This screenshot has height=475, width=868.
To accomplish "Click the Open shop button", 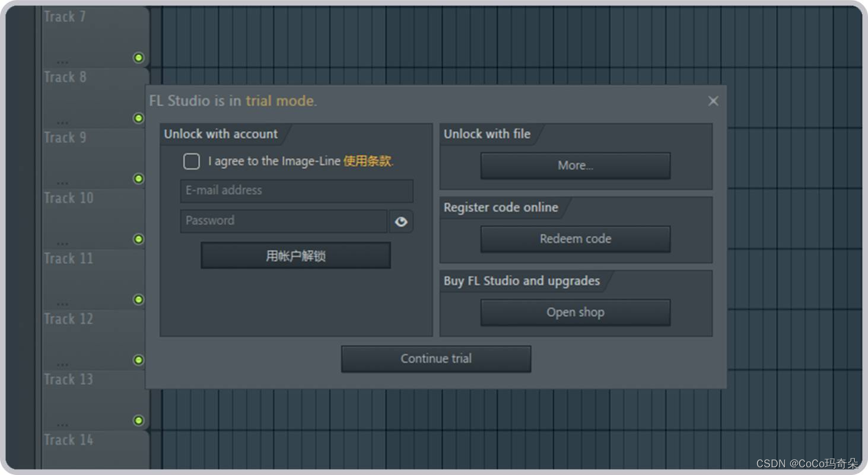I will (x=576, y=313).
